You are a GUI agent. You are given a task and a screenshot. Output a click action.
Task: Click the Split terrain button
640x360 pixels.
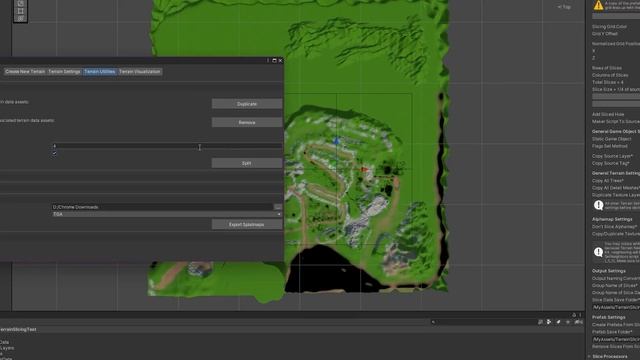tap(247, 163)
